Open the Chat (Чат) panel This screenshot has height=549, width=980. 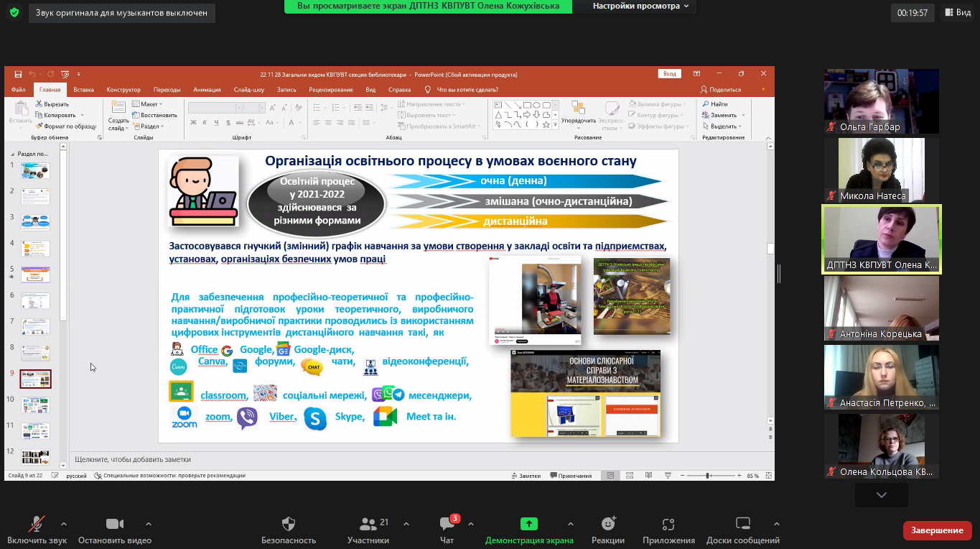tap(447, 531)
